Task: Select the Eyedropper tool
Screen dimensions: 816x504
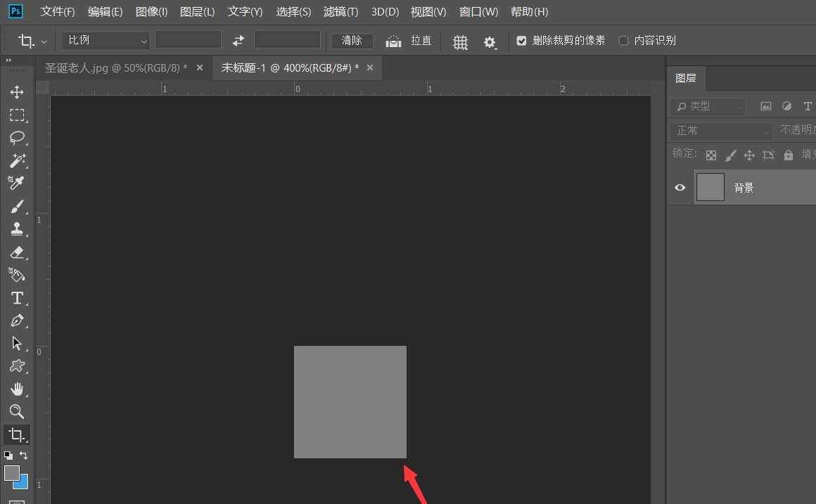Action: 17,183
